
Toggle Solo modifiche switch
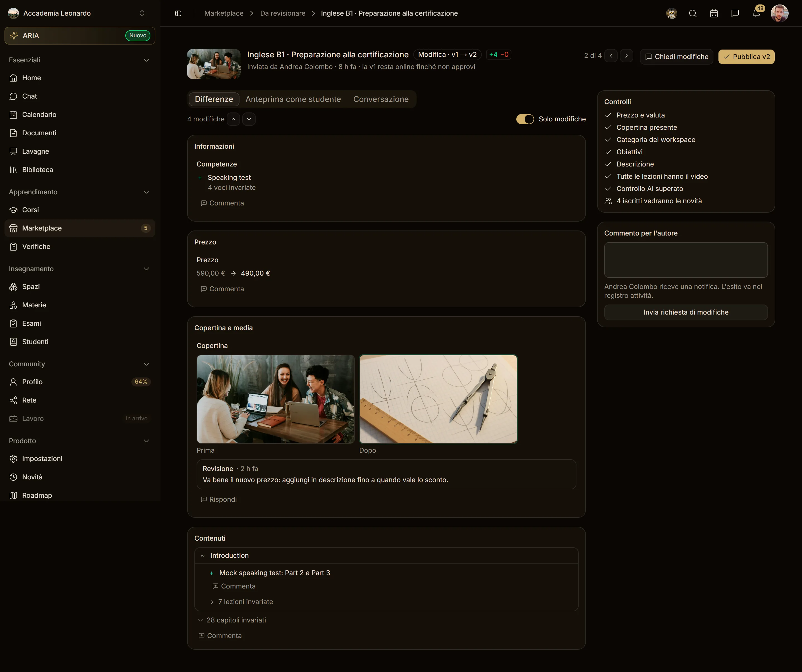(x=525, y=119)
